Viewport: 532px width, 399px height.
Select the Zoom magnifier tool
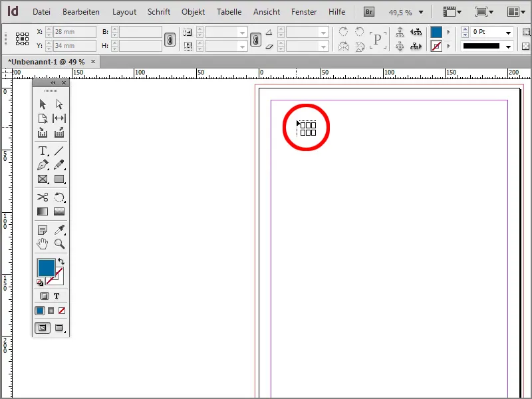click(59, 244)
